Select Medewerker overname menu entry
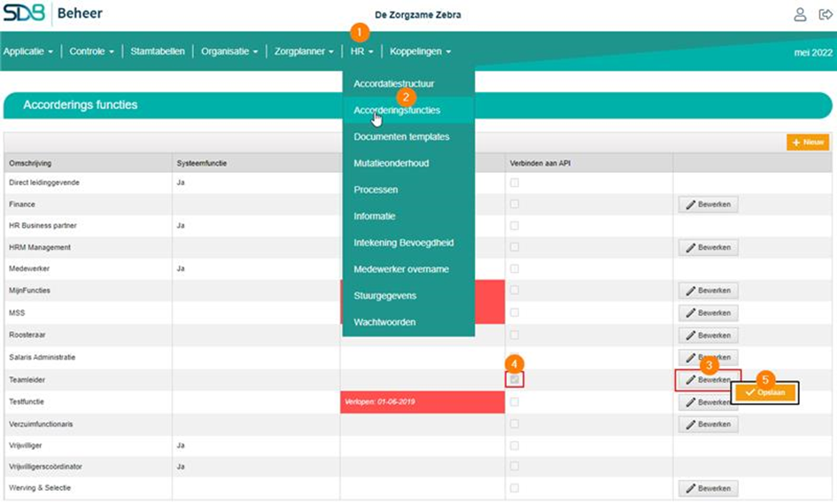 (408, 269)
